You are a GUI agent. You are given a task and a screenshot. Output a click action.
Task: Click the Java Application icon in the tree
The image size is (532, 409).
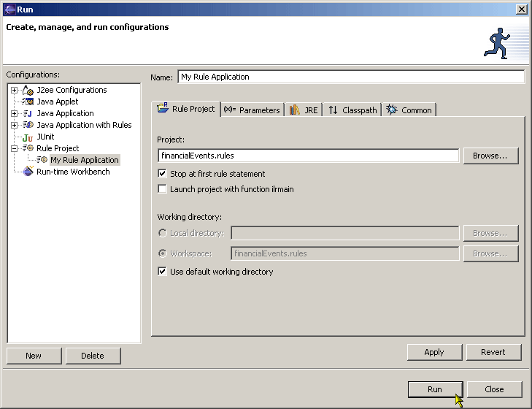coord(28,113)
